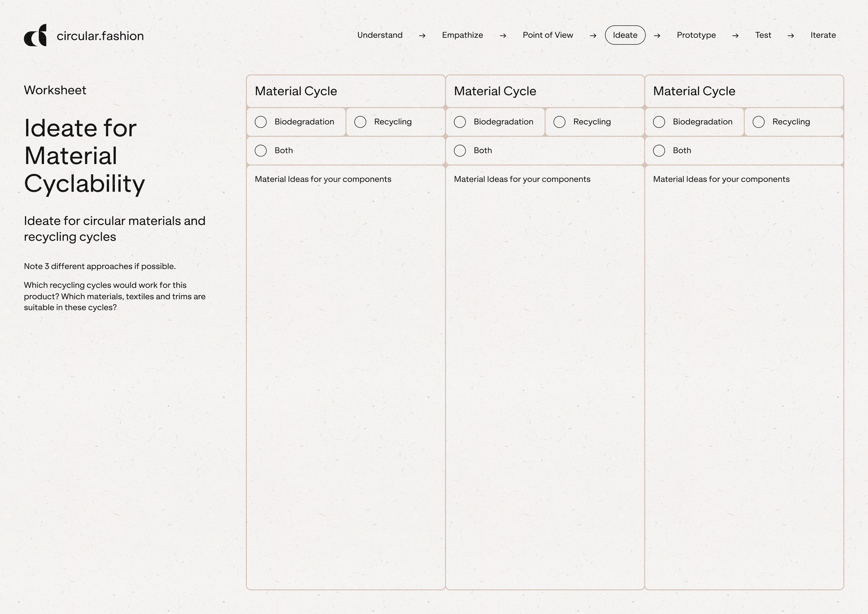Switch to Point of View step
Image resolution: width=868 pixels, height=614 pixels.
[547, 35]
